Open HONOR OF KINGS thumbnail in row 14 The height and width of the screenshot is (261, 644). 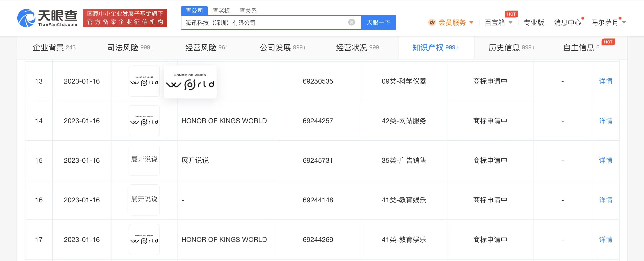144,121
